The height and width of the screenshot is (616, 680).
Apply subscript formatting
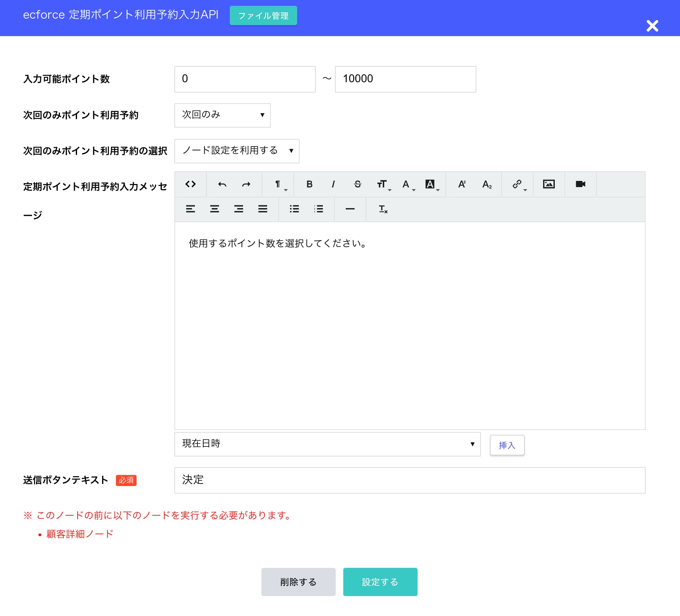click(x=487, y=184)
